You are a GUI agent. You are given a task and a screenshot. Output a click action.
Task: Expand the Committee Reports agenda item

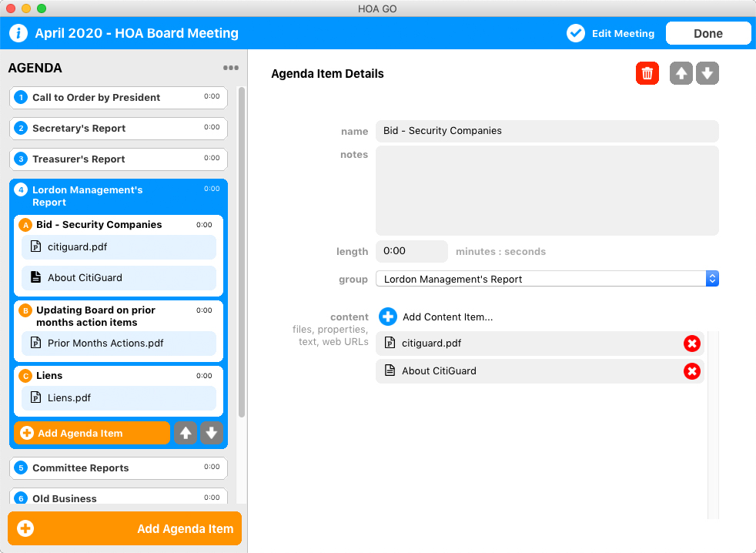pyautogui.click(x=119, y=468)
